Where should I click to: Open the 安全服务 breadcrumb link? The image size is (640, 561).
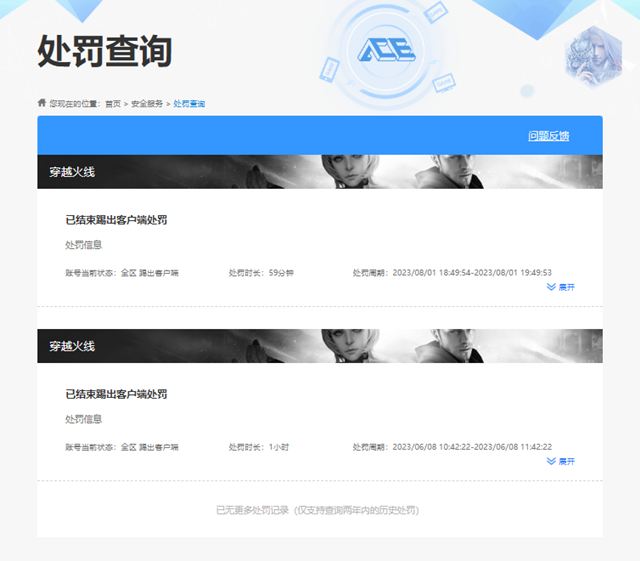(147, 104)
